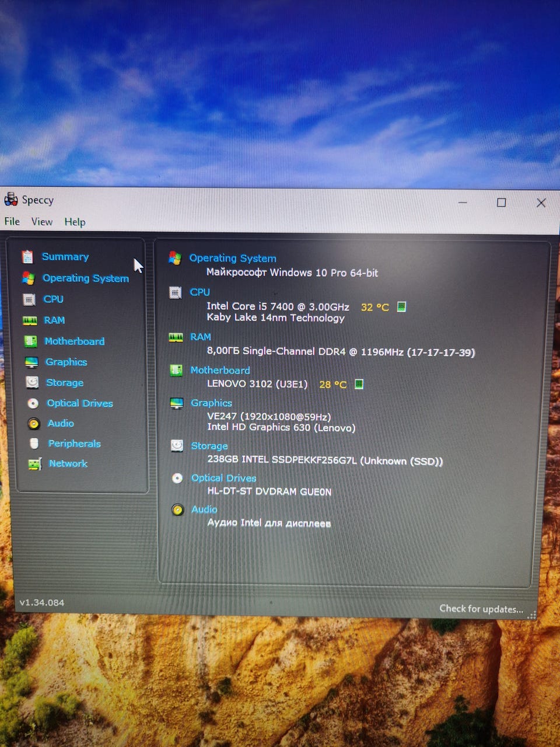Click the Motherboard icon in sidebar
560x747 pixels.
(30, 341)
